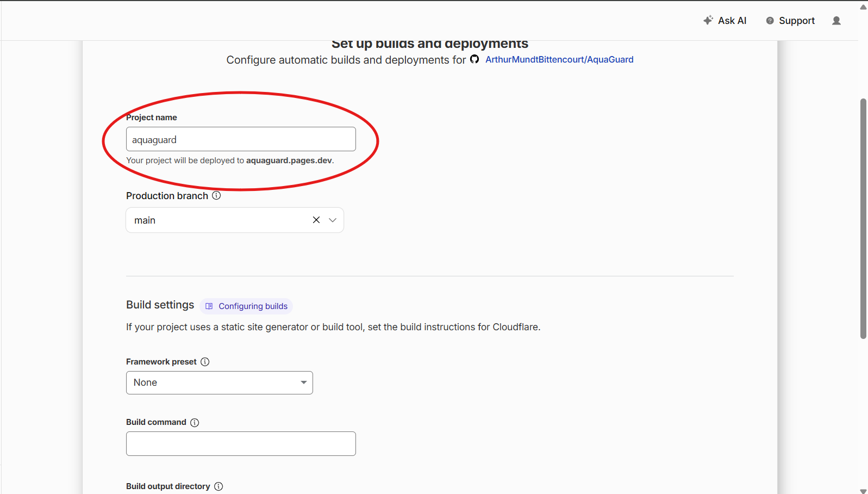Click the Framework preset info icon
The height and width of the screenshot is (494, 868).
pos(205,362)
